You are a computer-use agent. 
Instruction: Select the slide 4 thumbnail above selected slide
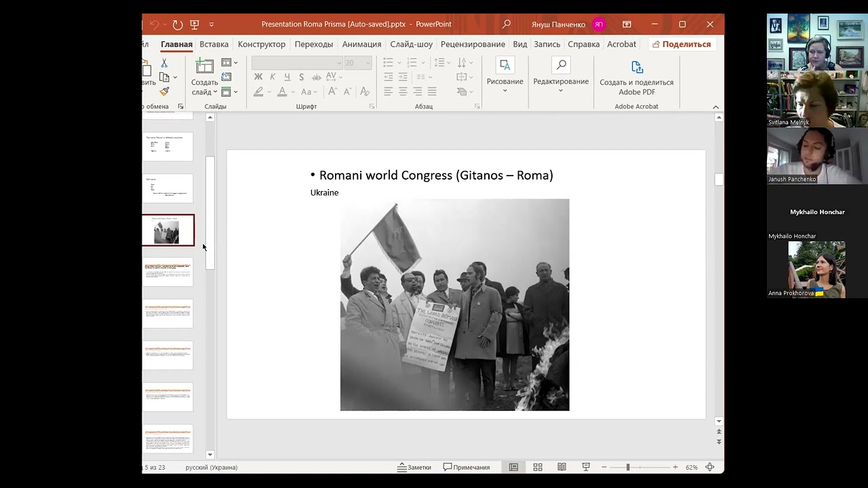167,188
